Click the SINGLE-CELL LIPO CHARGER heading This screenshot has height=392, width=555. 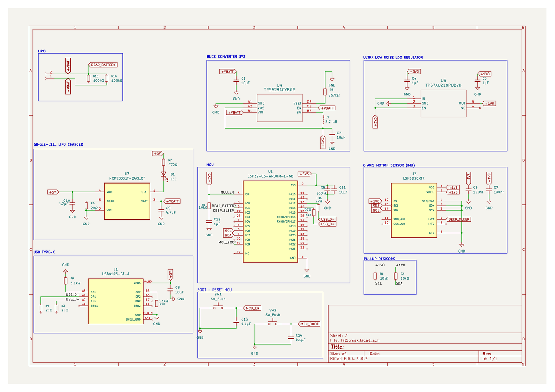coord(59,145)
